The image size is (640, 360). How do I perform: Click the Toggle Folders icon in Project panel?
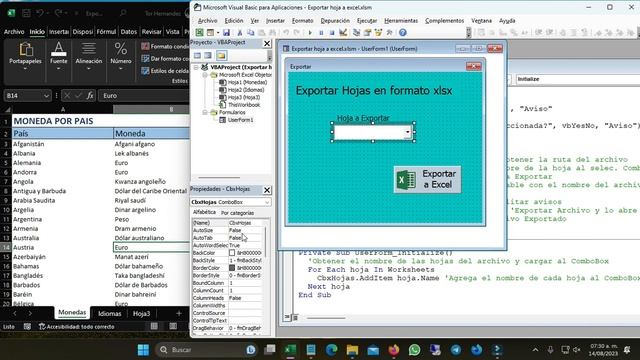(x=221, y=56)
